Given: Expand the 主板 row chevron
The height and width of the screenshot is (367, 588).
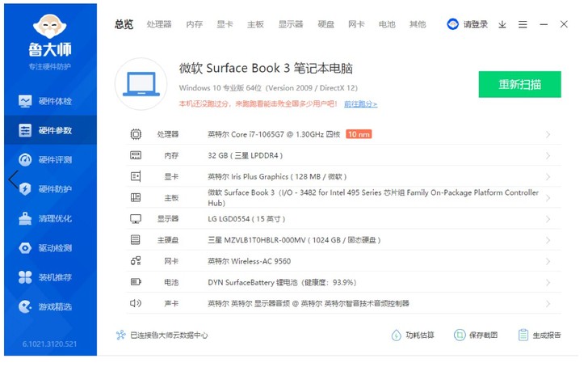Looking at the screenshot, I should pyautogui.click(x=548, y=198).
